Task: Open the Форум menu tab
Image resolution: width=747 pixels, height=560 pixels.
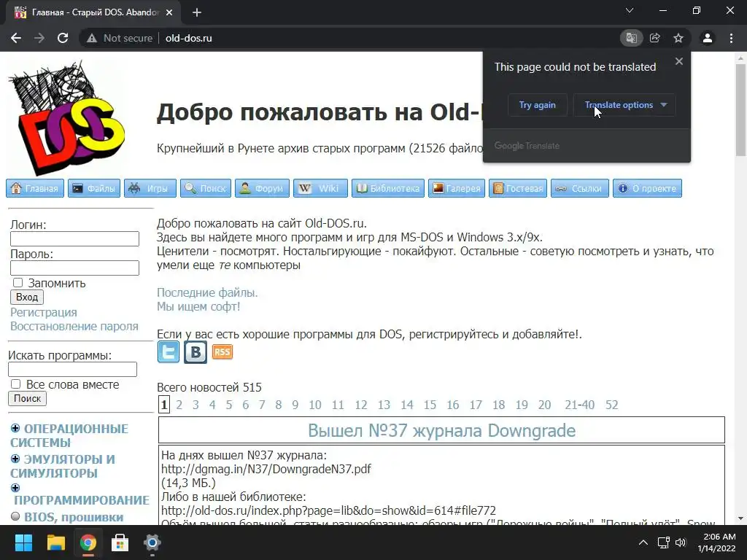Action: 262,188
